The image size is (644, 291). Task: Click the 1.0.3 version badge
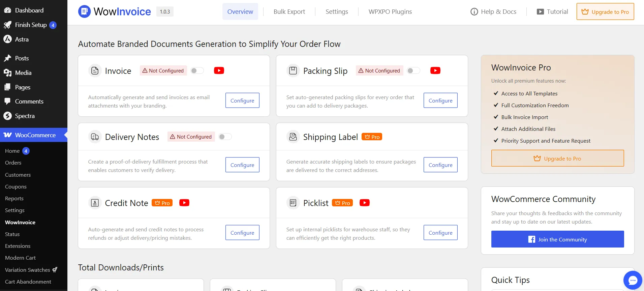pos(165,11)
